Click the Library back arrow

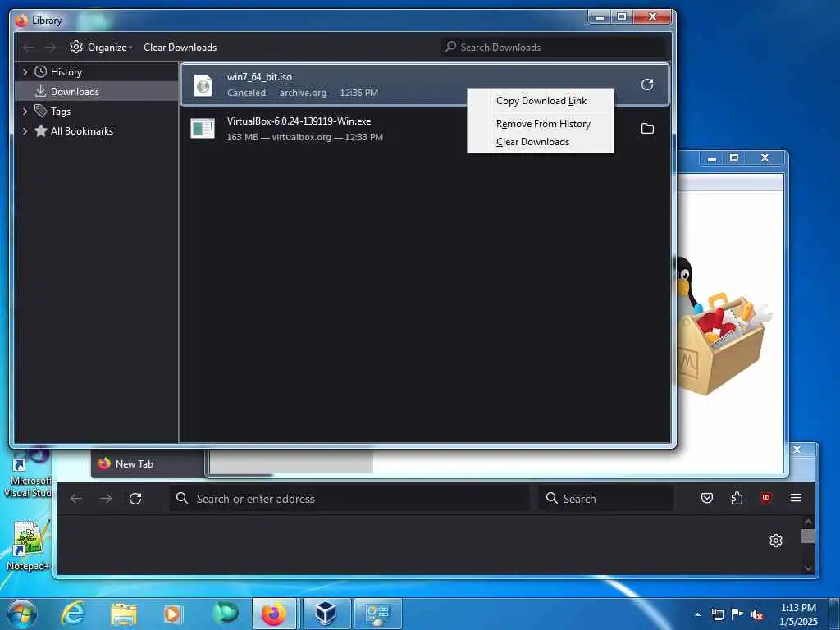29,48
